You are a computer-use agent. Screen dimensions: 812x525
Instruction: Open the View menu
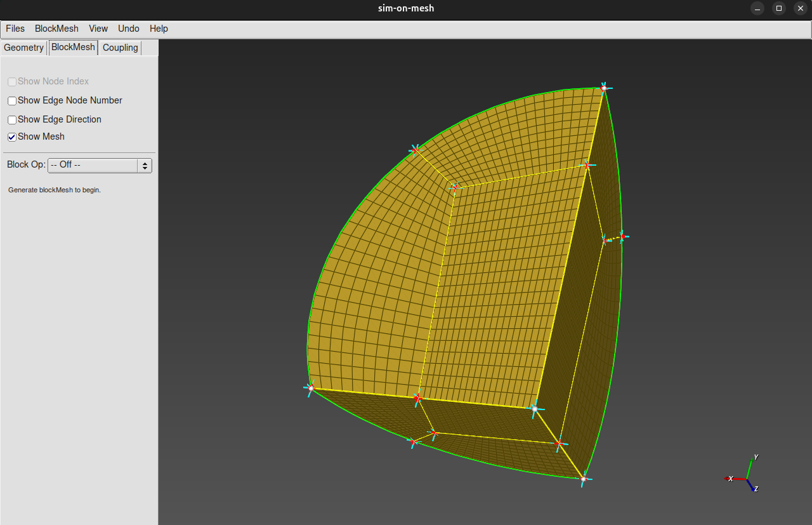coord(98,29)
